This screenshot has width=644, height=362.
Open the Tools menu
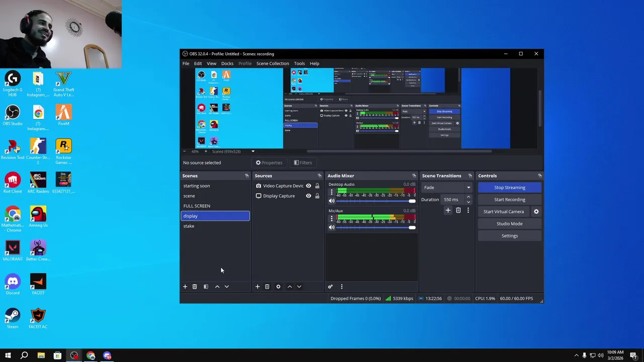[x=299, y=64]
